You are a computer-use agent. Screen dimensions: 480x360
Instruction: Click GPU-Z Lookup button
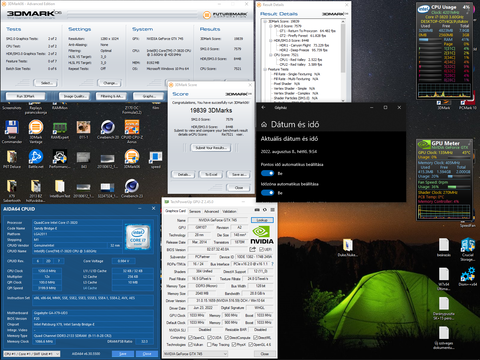(x=262, y=220)
